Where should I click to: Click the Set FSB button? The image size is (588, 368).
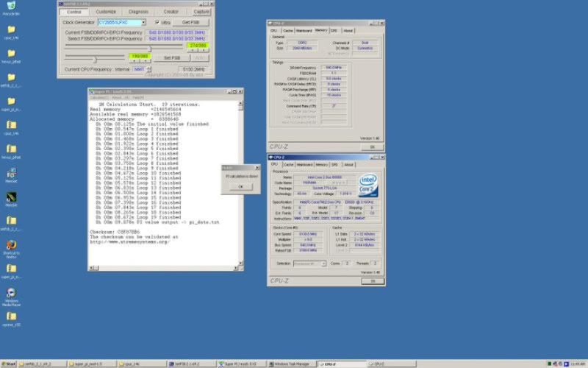click(172, 58)
